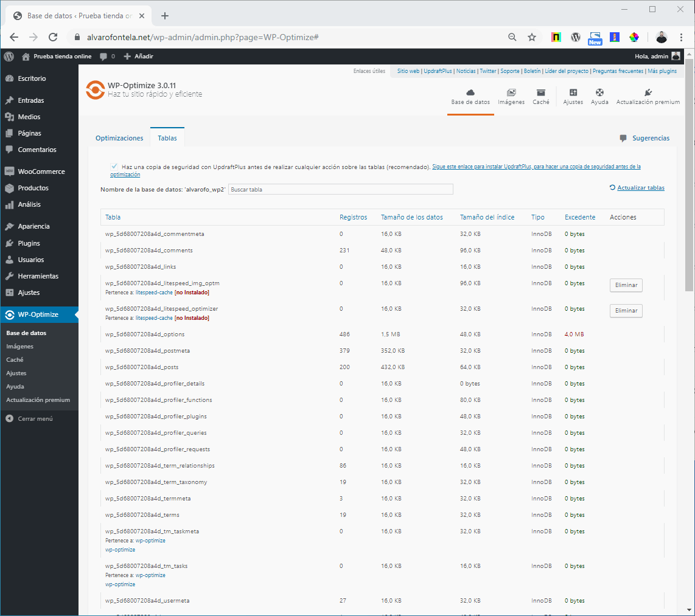Bookmark the page using the star icon
The image size is (695, 616).
click(531, 37)
